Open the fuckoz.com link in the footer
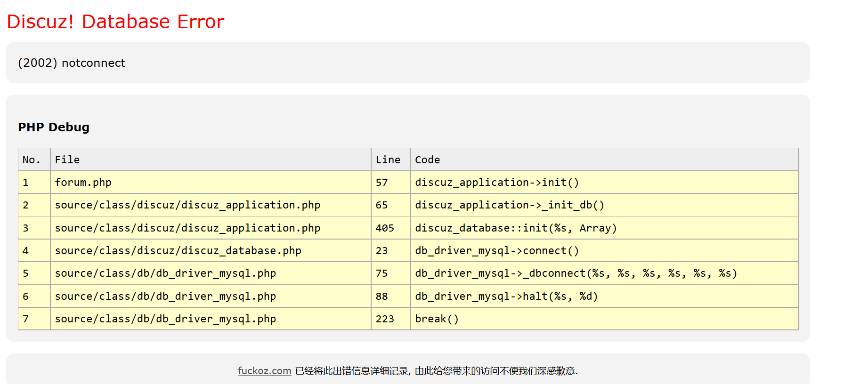This screenshot has height=384, width=868. pos(264,371)
